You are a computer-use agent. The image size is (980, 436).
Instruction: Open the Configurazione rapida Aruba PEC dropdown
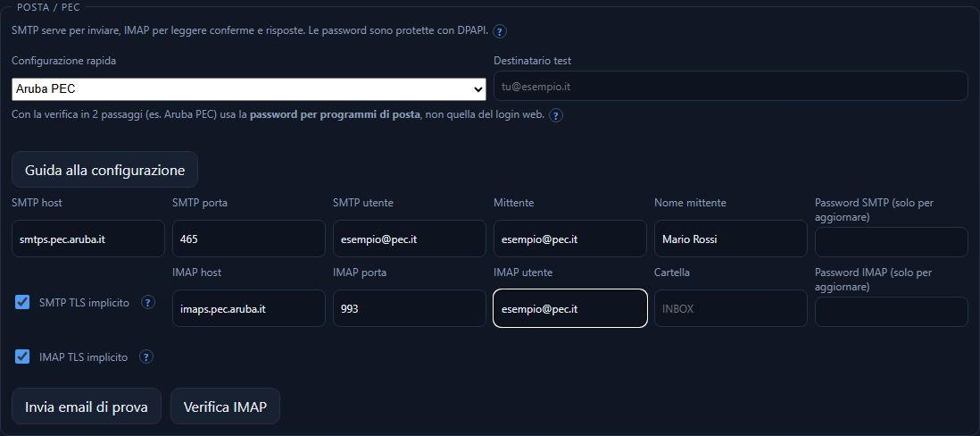[249, 89]
